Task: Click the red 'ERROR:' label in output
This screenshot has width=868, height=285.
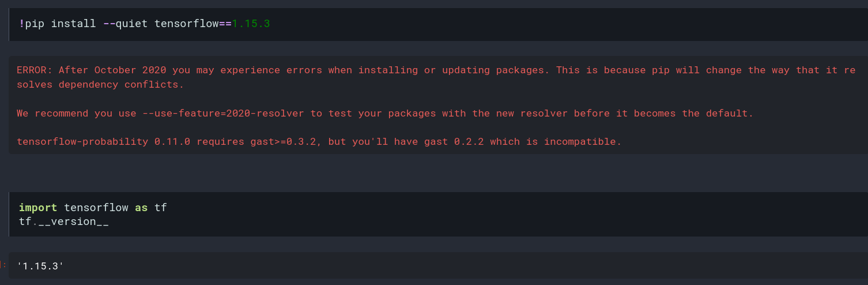Action: [x=35, y=70]
